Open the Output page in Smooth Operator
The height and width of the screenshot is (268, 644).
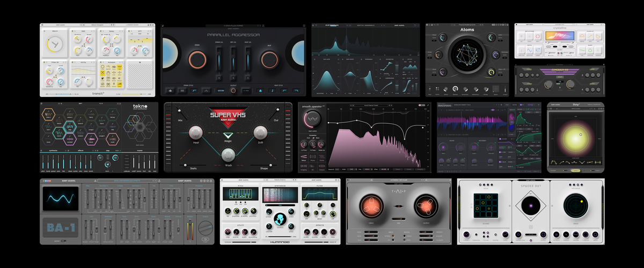(321, 167)
